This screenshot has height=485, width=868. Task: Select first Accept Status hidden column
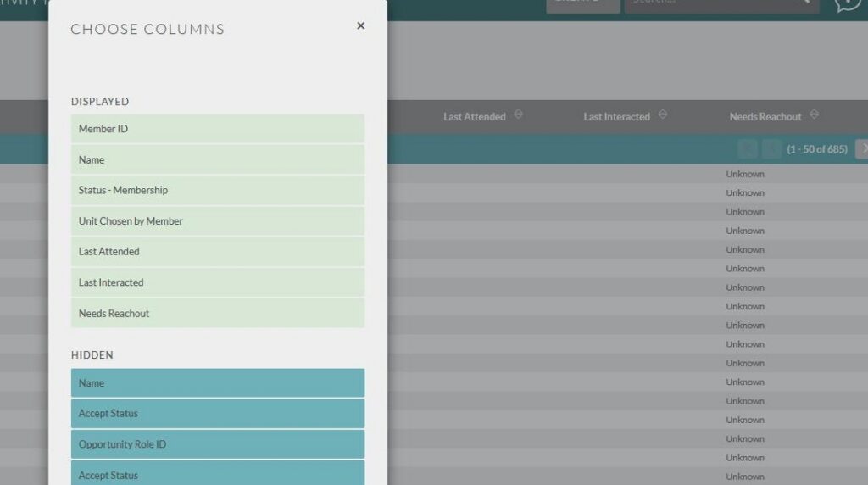[x=218, y=414]
